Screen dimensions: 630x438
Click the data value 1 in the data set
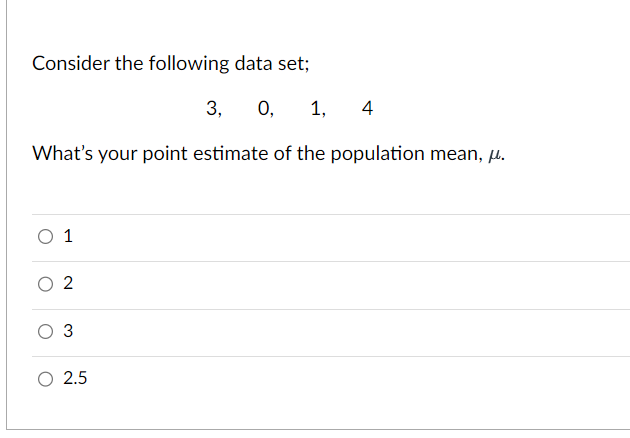316,108
